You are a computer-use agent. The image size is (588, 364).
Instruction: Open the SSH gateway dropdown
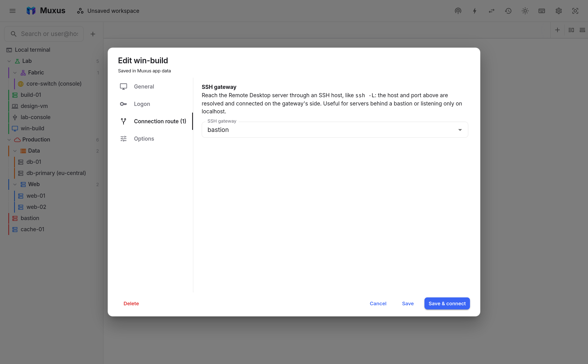(x=335, y=130)
